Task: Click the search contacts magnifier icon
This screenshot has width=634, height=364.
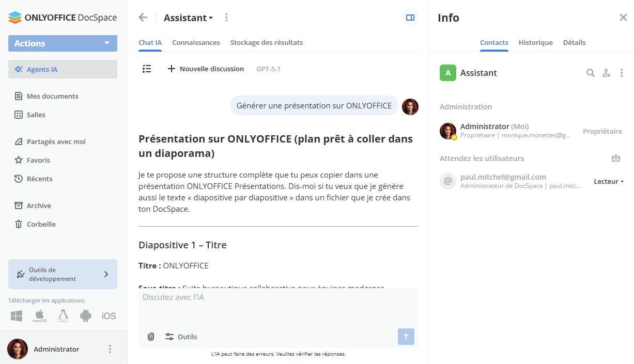Action: [x=590, y=73]
